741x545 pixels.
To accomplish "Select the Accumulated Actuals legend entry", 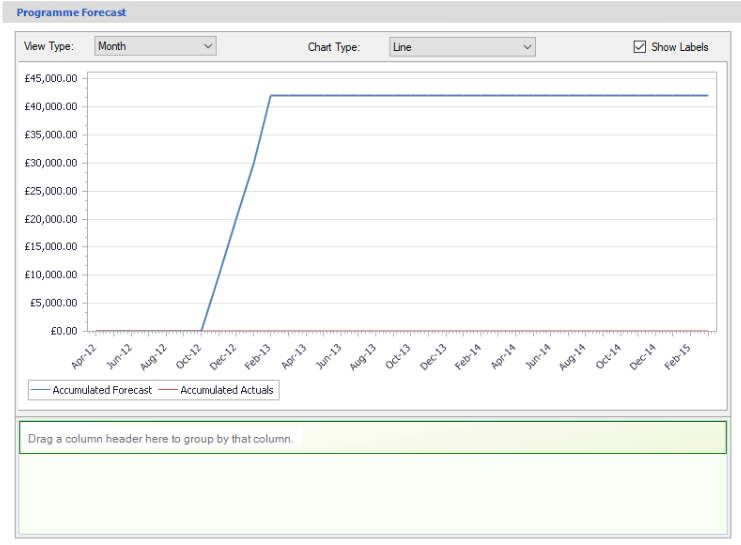I will 217,390.
